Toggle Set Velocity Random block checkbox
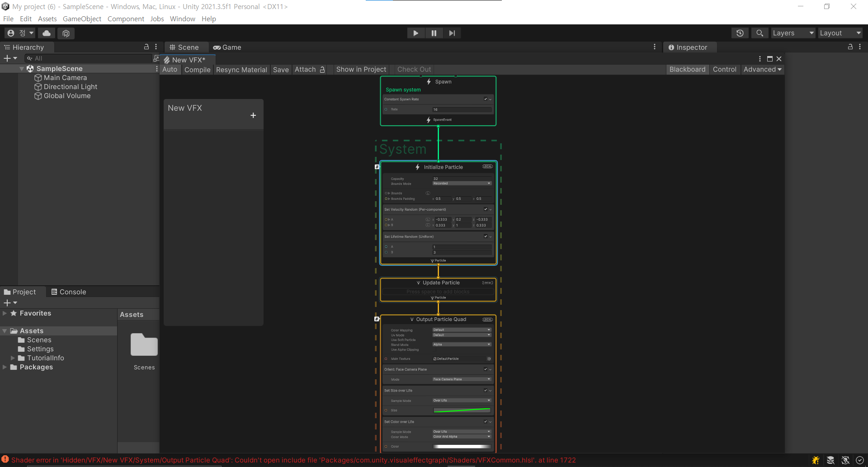 tap(486, 209)
